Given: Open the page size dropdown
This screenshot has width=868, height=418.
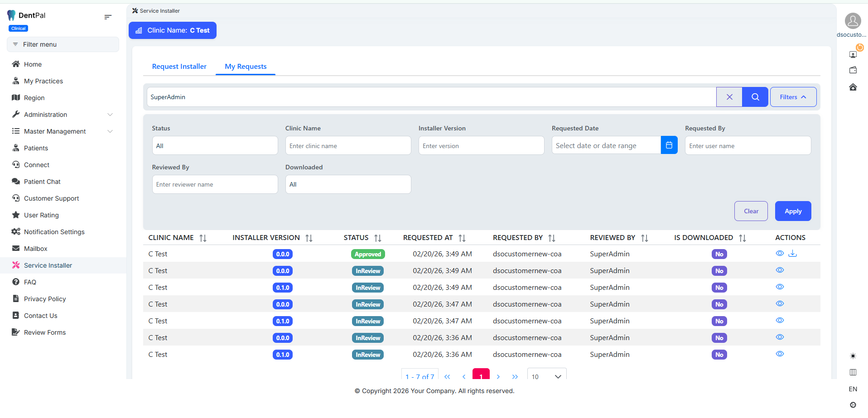Looking at the screenshot, I should pos(546,376).
